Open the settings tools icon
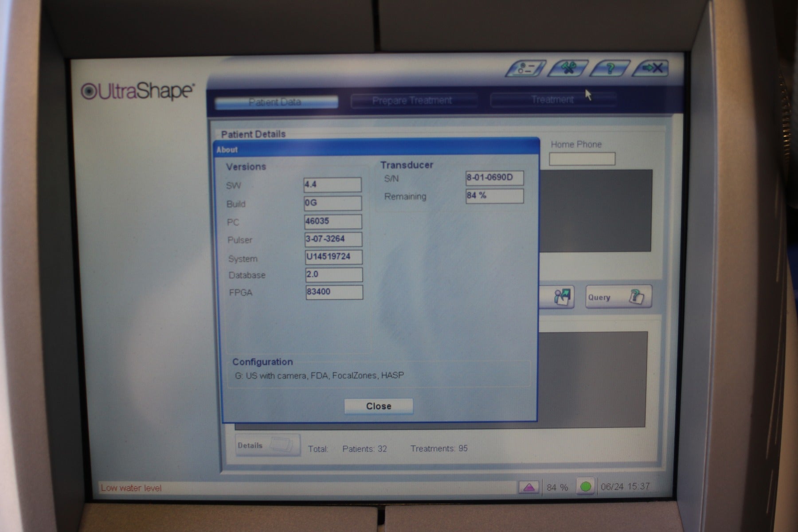This screenshot has width=798, height=532. coord(569,68)
